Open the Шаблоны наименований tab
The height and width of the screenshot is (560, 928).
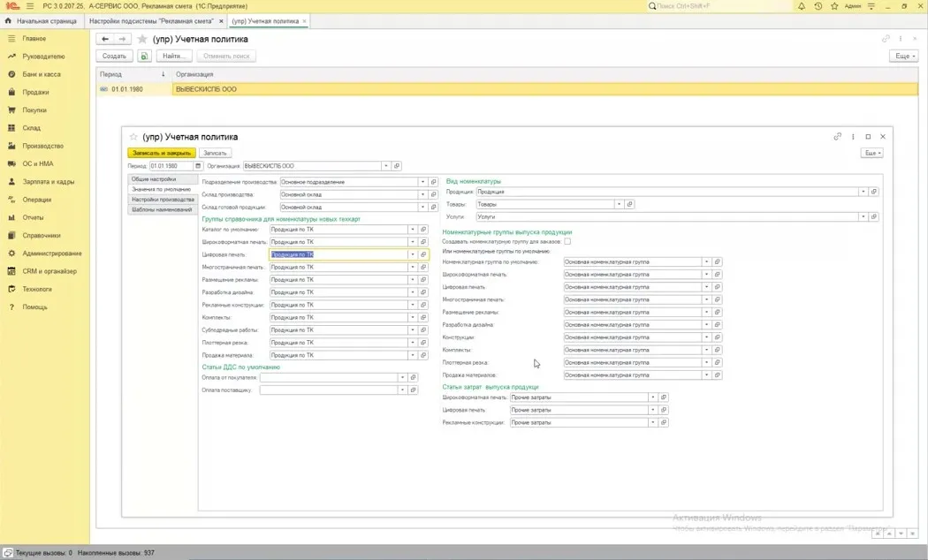pyautogui.click(x=162, y=210)
